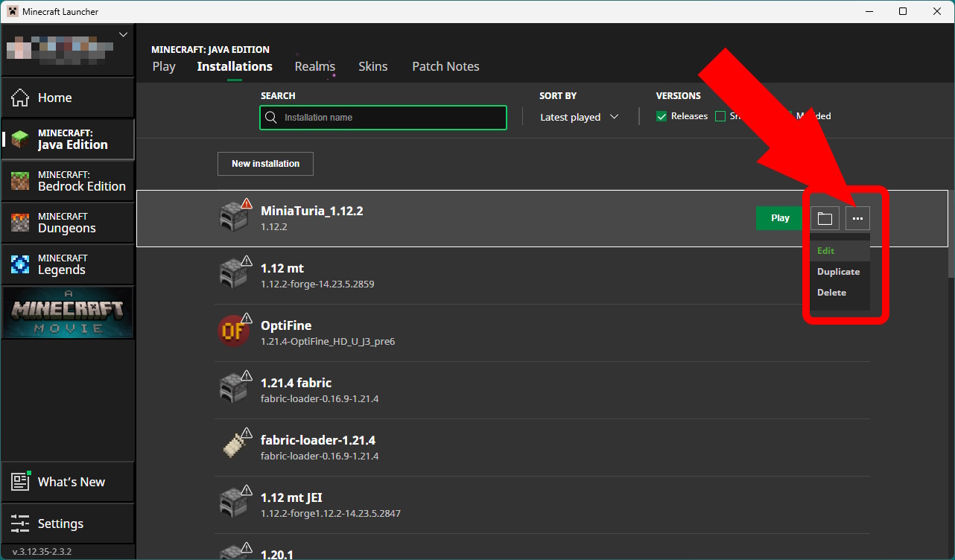955x560 pixels.
Task: Click the fabric-loader-1.21.4 loom icon
Action: click(234, 445)
